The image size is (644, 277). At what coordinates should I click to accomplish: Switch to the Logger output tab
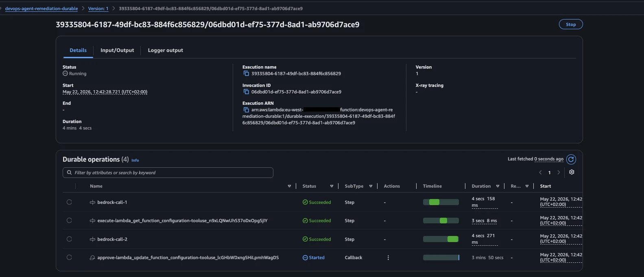(166, 50)
